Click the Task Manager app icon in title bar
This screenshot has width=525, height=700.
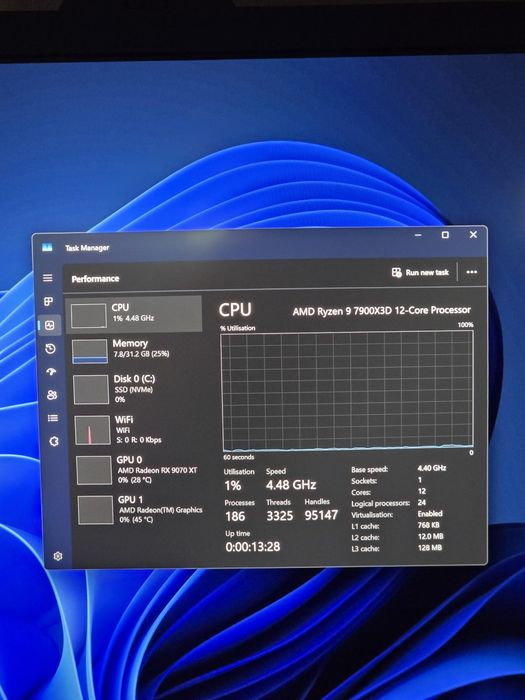[x=47, y=247]
